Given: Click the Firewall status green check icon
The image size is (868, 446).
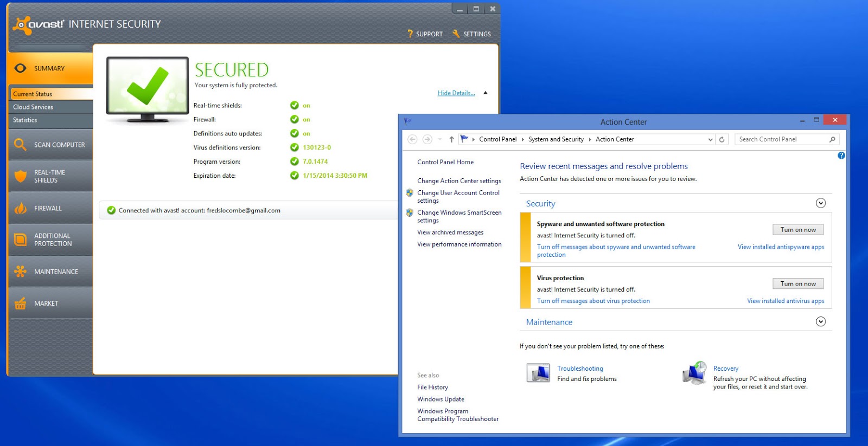Looking at the screenshot, I should pyautogui.click(x=295, y=119).
